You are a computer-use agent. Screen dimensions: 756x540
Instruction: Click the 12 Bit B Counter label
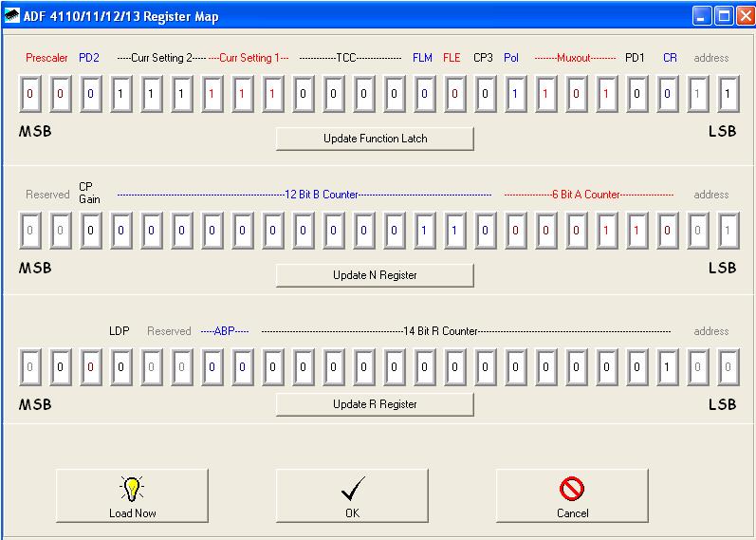pyautogui.click(x=322, y=195)
